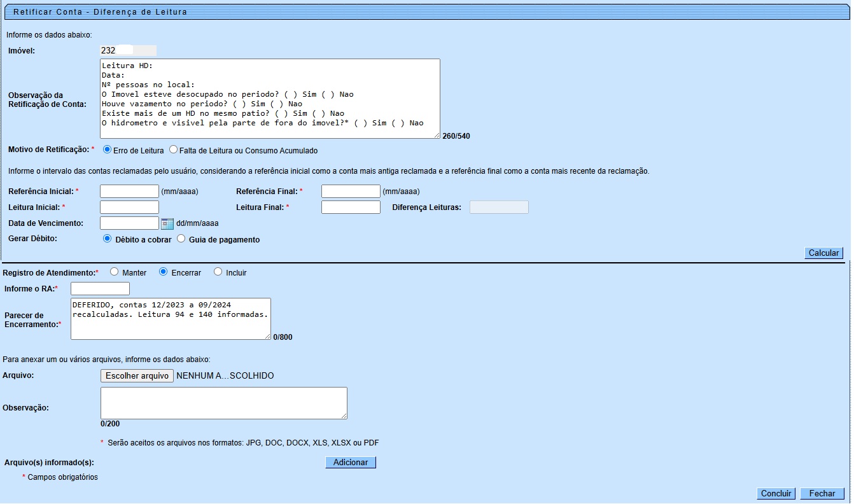
Task: Focus the Referência Final field
Action: point(351,191)
